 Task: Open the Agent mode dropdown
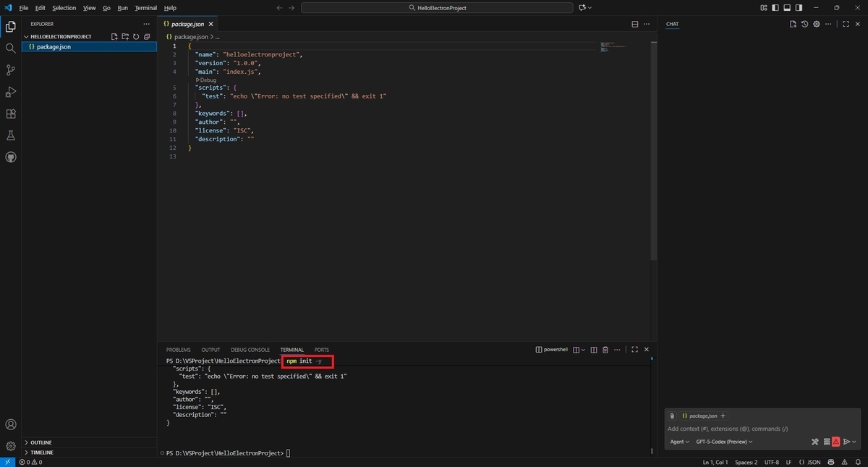coord(678,442)
